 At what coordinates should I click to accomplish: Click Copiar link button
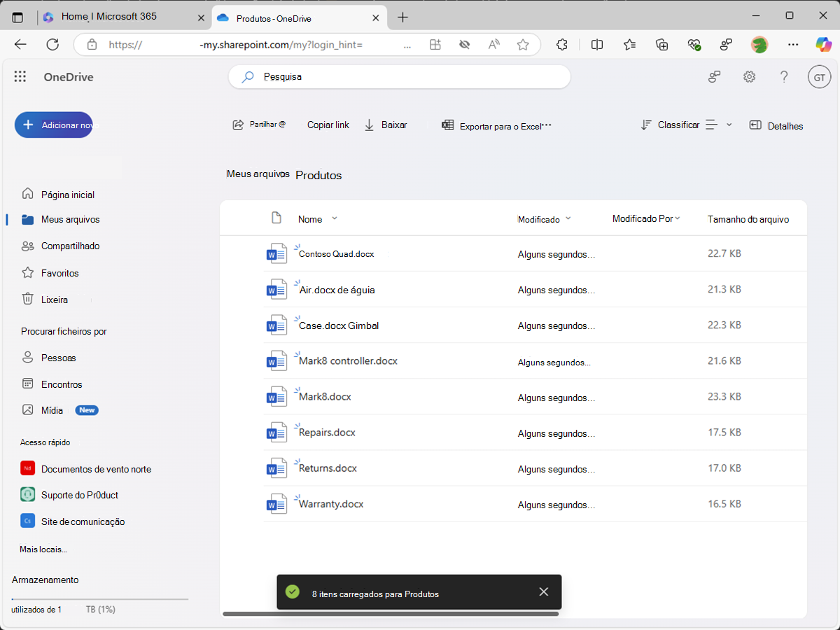(x=328, y=125)
